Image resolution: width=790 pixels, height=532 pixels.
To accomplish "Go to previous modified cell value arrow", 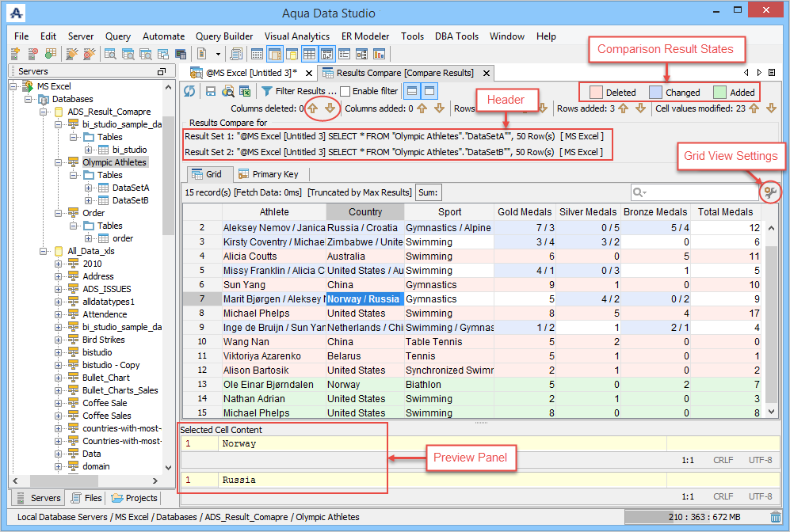I will 754,108.
